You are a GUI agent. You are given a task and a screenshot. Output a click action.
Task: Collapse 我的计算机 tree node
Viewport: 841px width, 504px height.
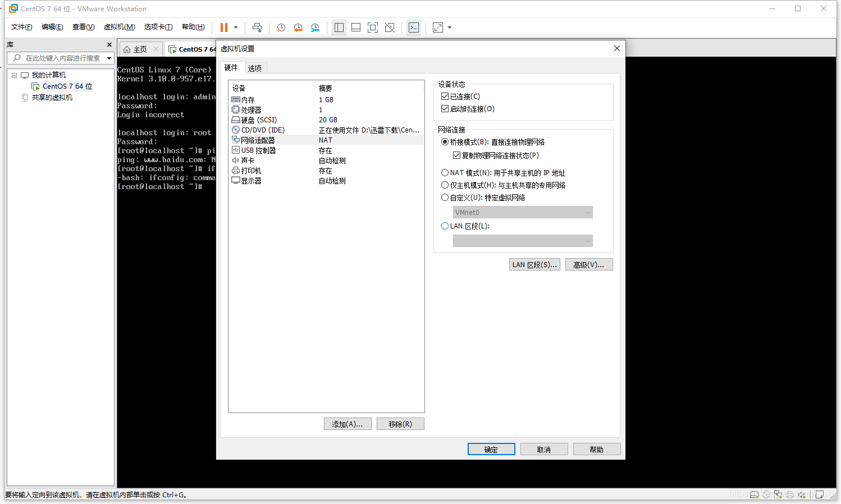click(x=15, y=75)
